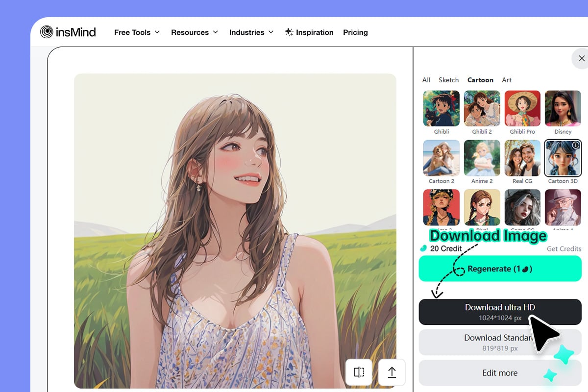Click Download Standard button
Screen dimensions: 588x392
click(x=500, y=343)
